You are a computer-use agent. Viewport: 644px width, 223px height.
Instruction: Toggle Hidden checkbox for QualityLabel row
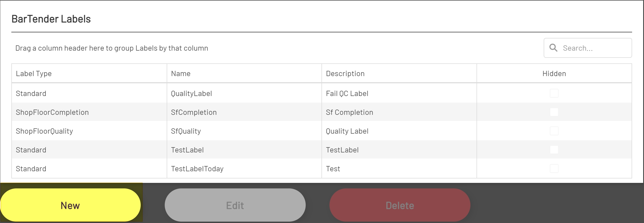(x=554, y=94)
